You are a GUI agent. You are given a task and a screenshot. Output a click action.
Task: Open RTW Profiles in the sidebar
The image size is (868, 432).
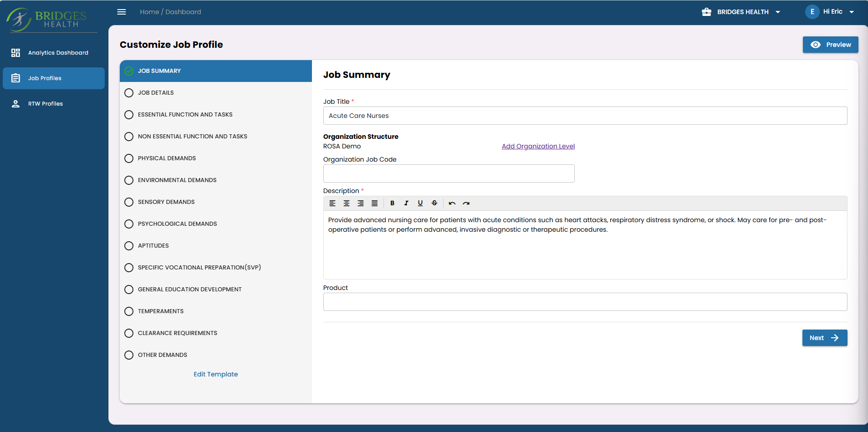(46, 104)
